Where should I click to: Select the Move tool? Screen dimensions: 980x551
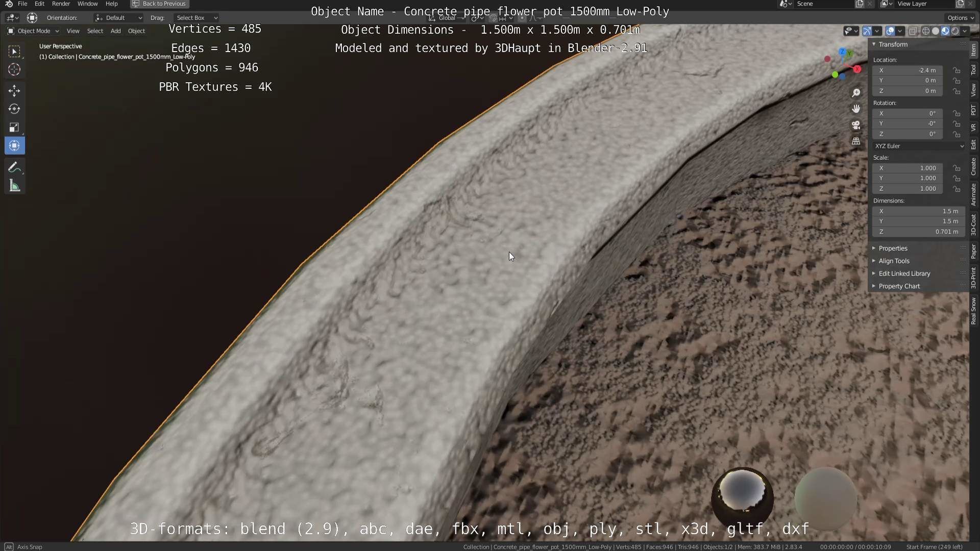click(x=14, y=91)
